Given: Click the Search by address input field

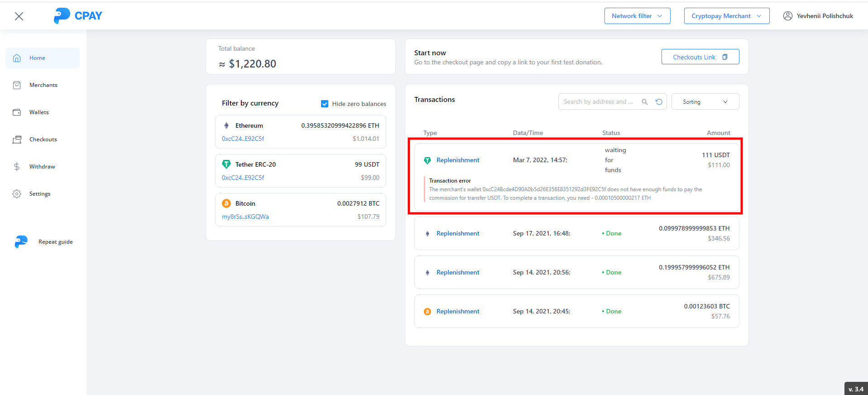Looking at the screenshot, I should coord(598,102).
